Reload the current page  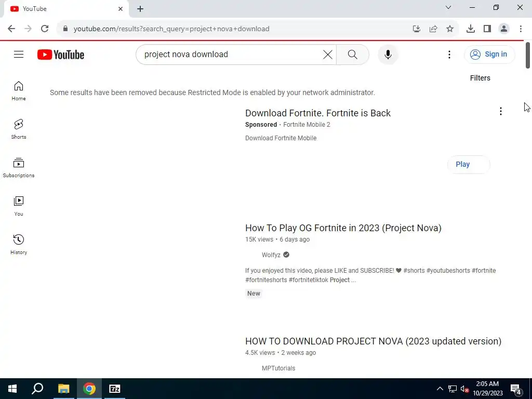point(45,29)
